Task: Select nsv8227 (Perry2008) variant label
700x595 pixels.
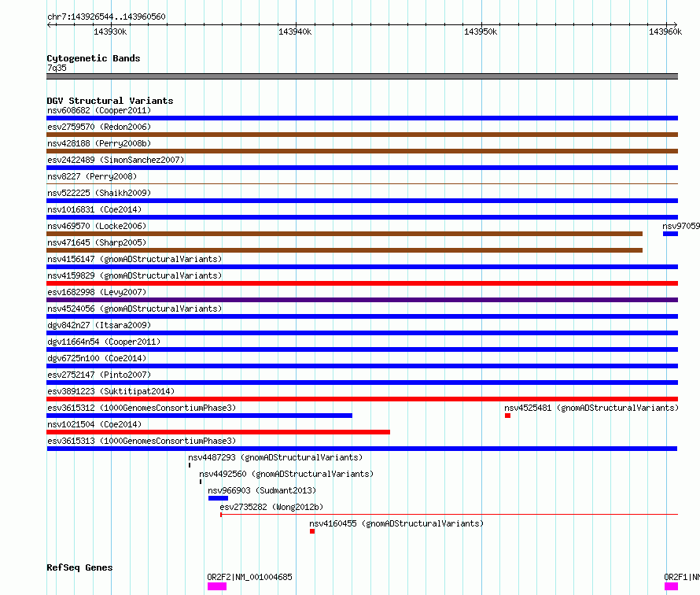Action: [92, 176]
